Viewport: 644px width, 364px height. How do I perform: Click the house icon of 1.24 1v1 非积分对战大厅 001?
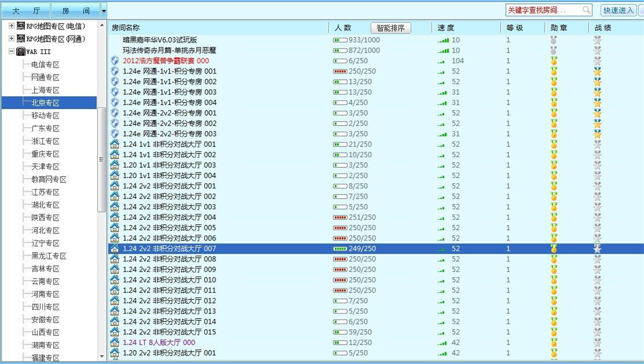click(114, 144)
